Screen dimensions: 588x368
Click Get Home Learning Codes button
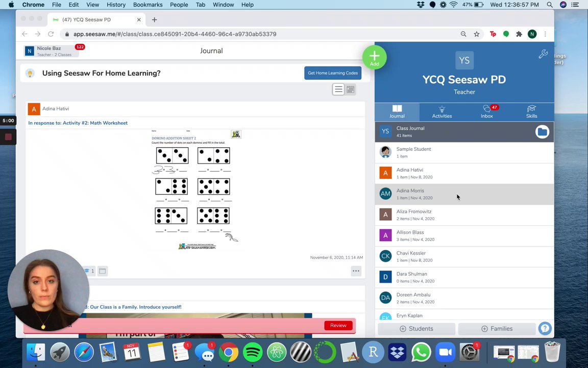pos(333,73)
